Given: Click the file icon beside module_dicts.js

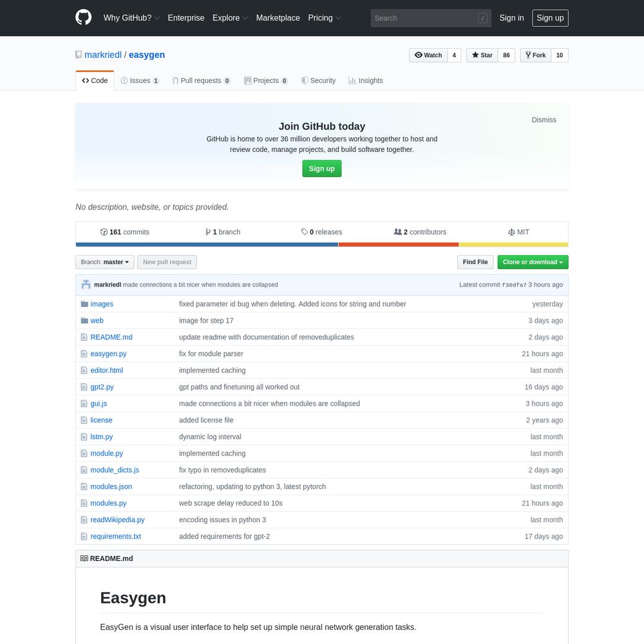Looking at the screenshot, I should 84,470.
